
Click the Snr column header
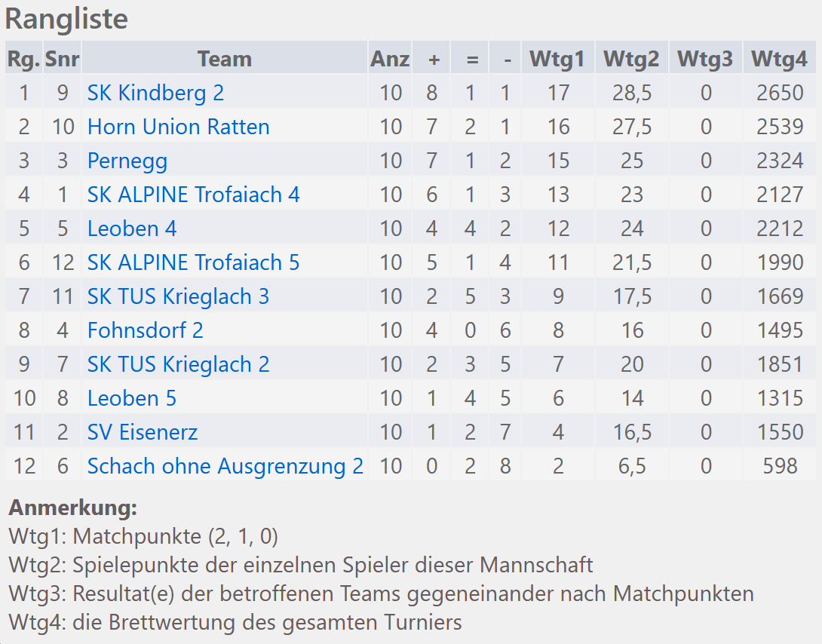point(62,59)
